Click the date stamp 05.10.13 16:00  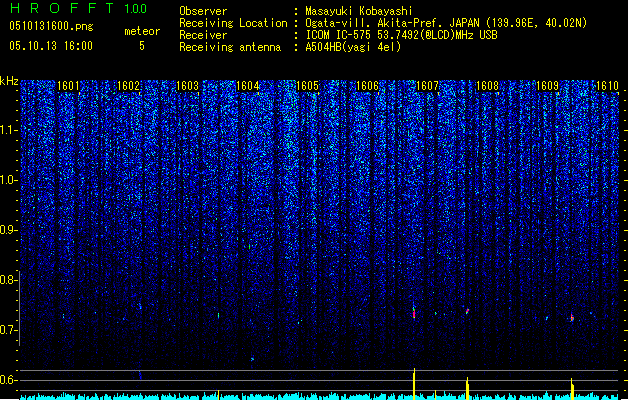(x=51, y=46)
